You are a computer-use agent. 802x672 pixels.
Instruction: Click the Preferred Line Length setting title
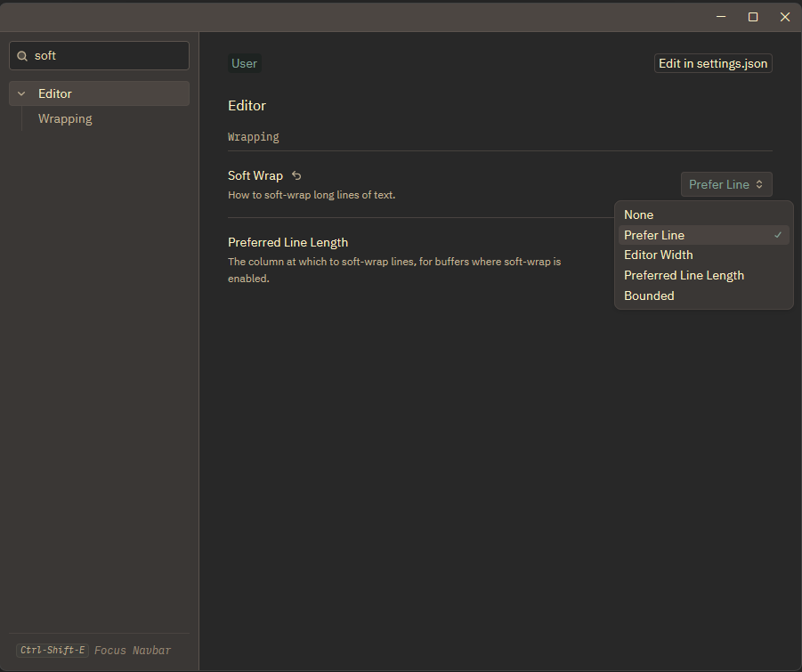tap(288, 242)
